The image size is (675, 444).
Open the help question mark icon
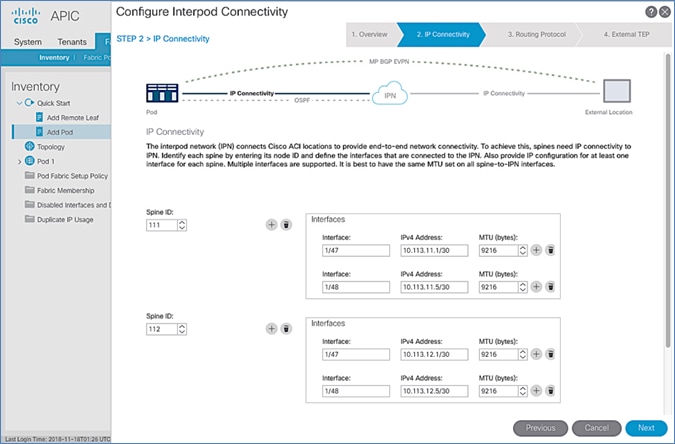tap(651, 12)
